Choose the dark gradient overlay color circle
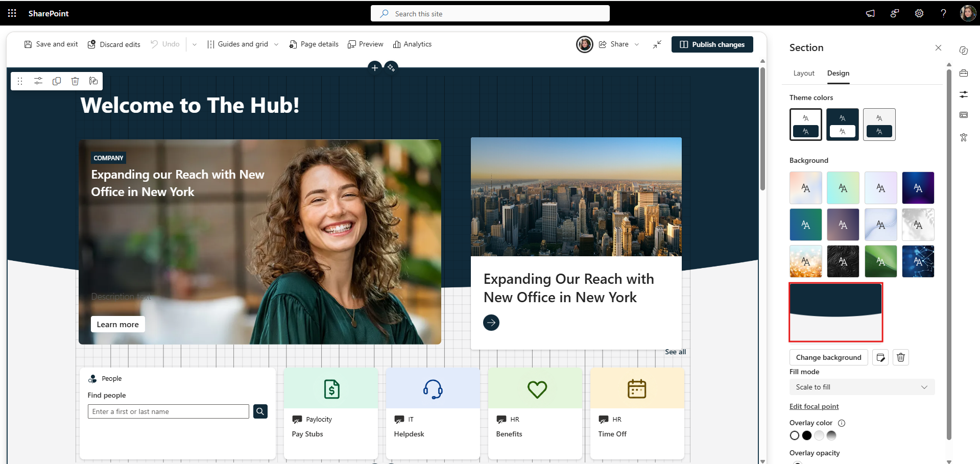The width and height of the screenshot is (980, 464). pyautogui.click(x=831, y=435)
